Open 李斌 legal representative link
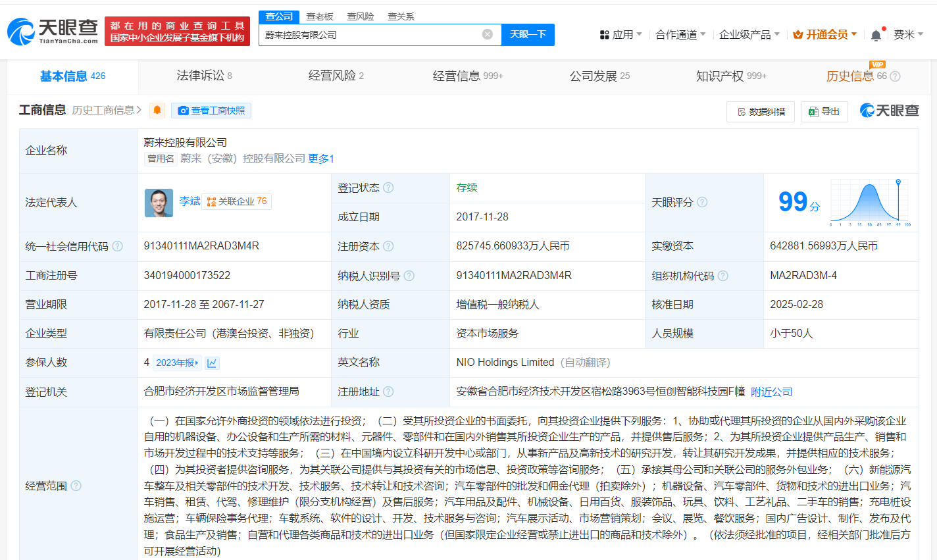The height and width of the screenshot is (560, 937). click(x=190, y=201)
